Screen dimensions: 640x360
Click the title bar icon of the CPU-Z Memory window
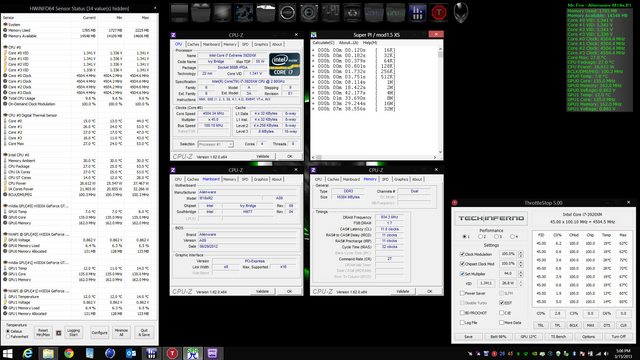(313, 170)
